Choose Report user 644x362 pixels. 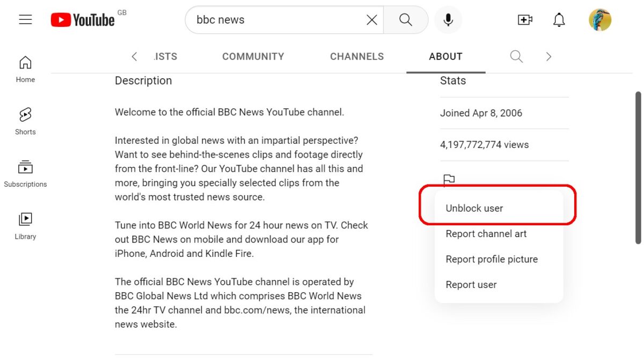pos(499,285)
